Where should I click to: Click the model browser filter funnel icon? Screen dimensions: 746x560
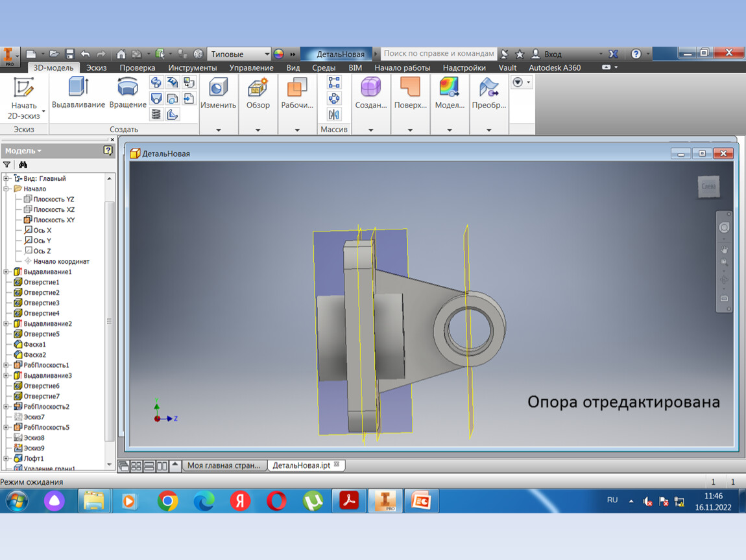[6, 165]
